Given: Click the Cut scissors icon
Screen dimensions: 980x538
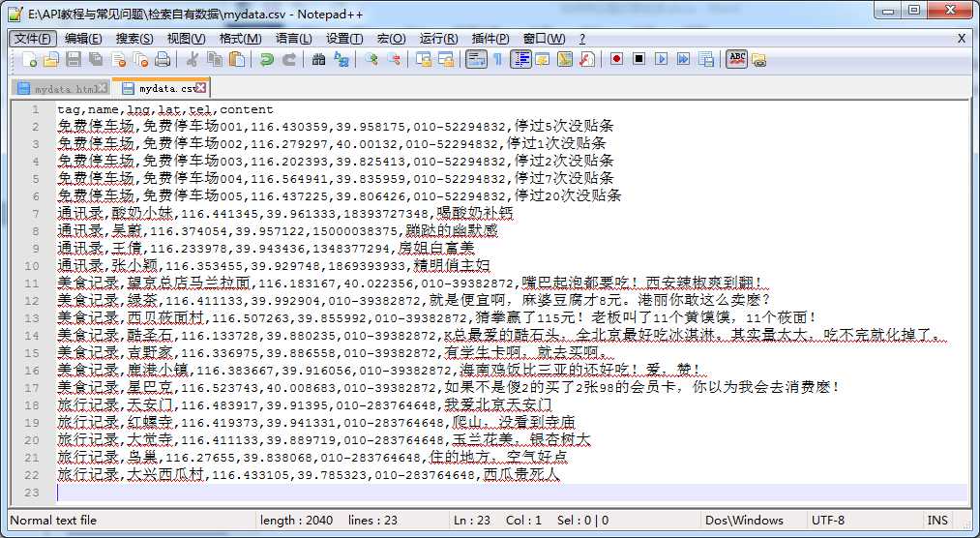Looking at the screenshot, I should tap(193, 59).
